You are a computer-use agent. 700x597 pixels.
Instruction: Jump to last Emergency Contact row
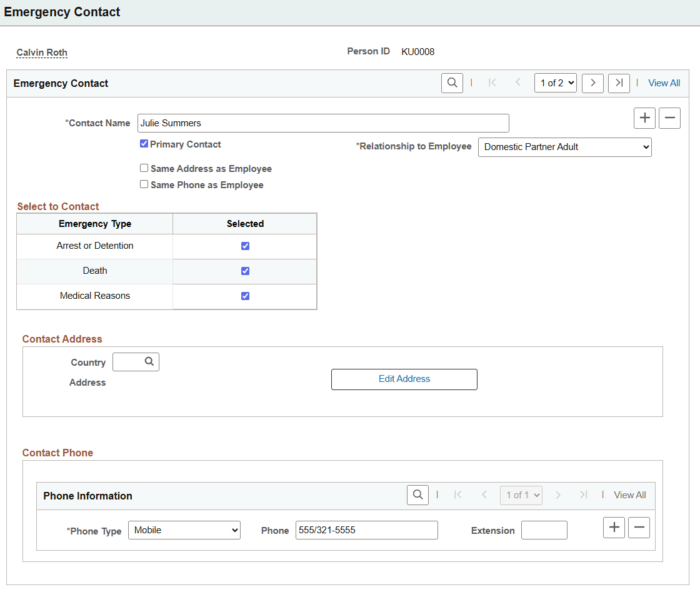(619, 83)
